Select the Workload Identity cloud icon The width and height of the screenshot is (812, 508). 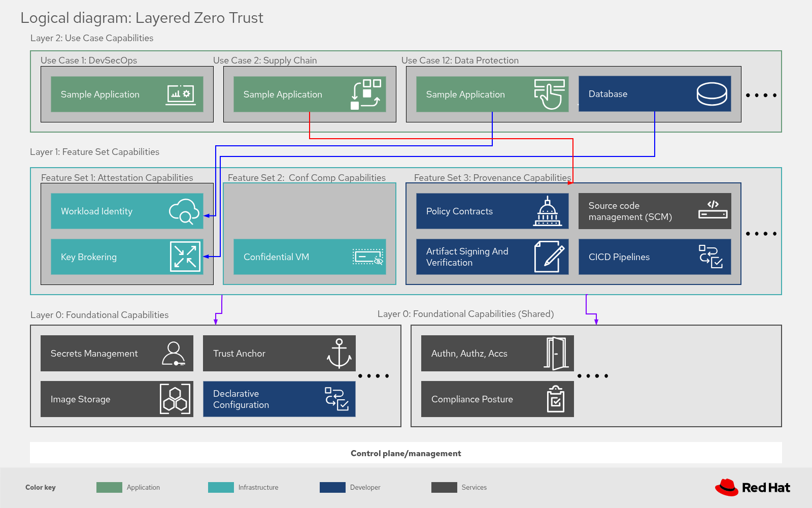pyautogui.click(x=186, y=211)
